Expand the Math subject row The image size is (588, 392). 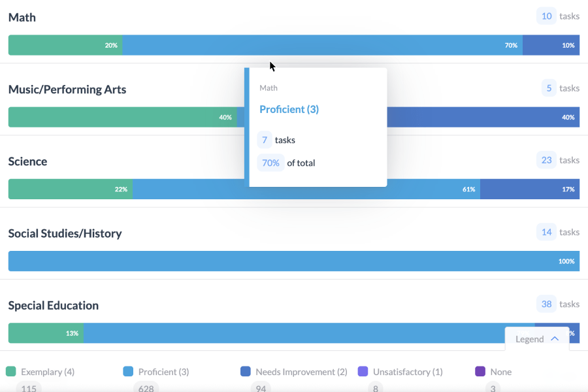tap(22, 17)
